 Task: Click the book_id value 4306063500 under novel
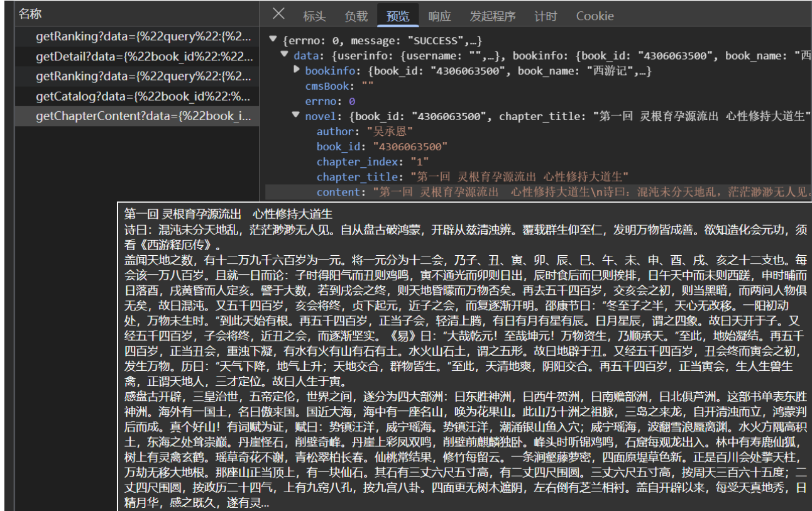[410, 146]
